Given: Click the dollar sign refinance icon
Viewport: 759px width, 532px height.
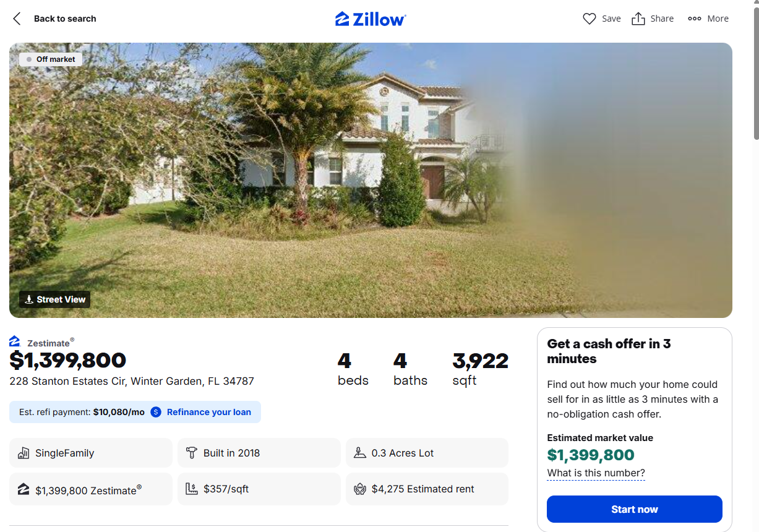Looking at the screenshot, I should pos(156,412).
